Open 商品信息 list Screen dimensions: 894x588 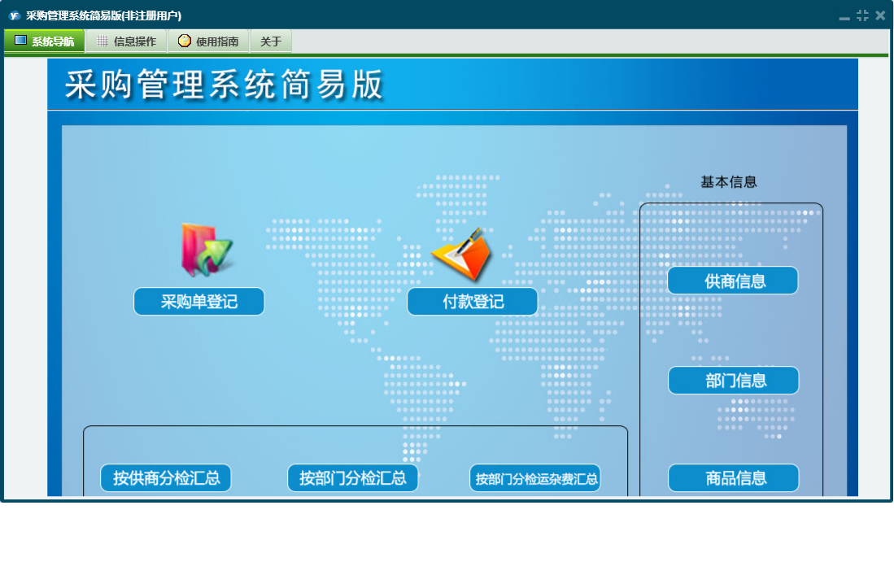point(734,478)
